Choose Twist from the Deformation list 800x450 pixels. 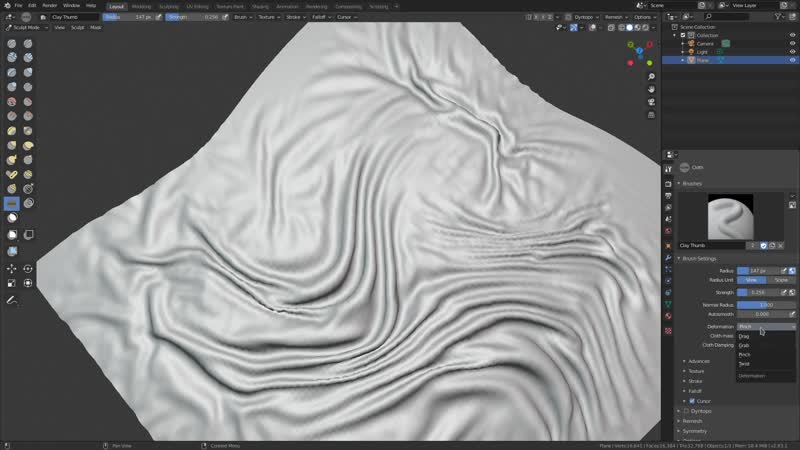pos(765,364)
